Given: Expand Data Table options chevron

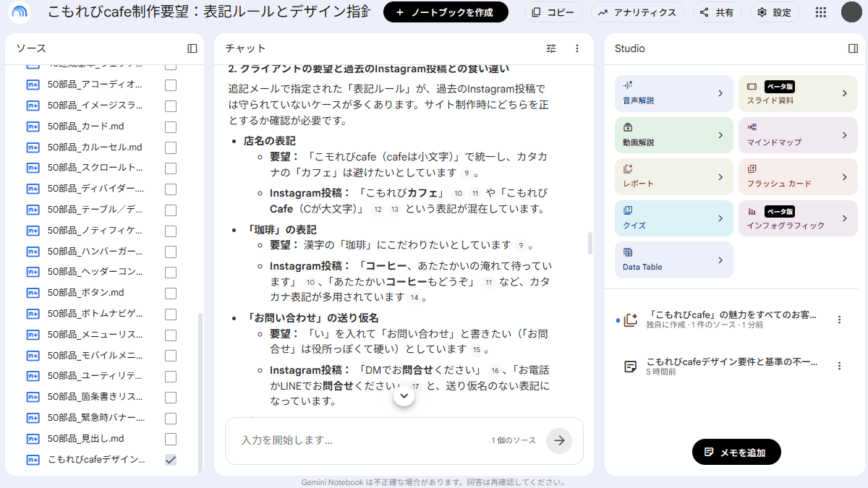Looking at the screenshot, I should (720, 260).
